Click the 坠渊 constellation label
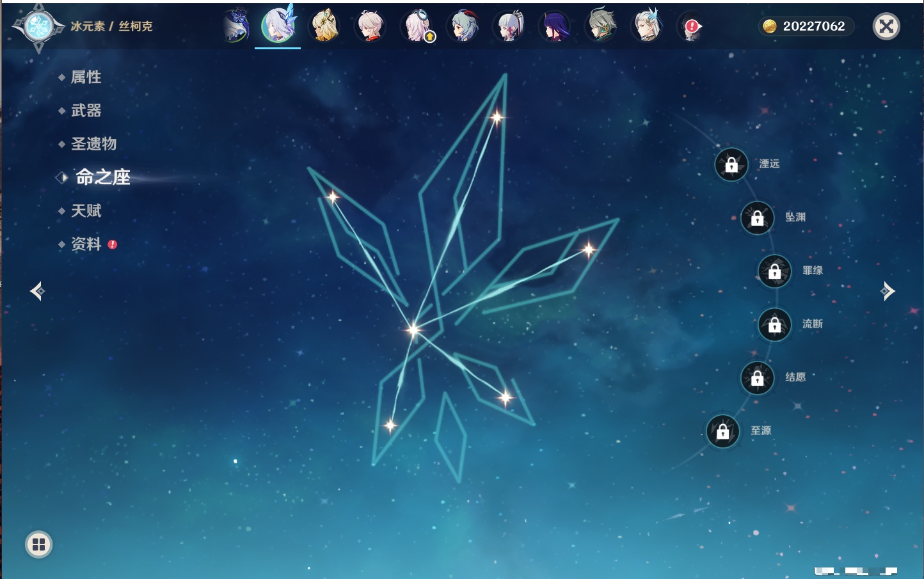This screenshot has height=579, width=924. [x=795, y=217]
